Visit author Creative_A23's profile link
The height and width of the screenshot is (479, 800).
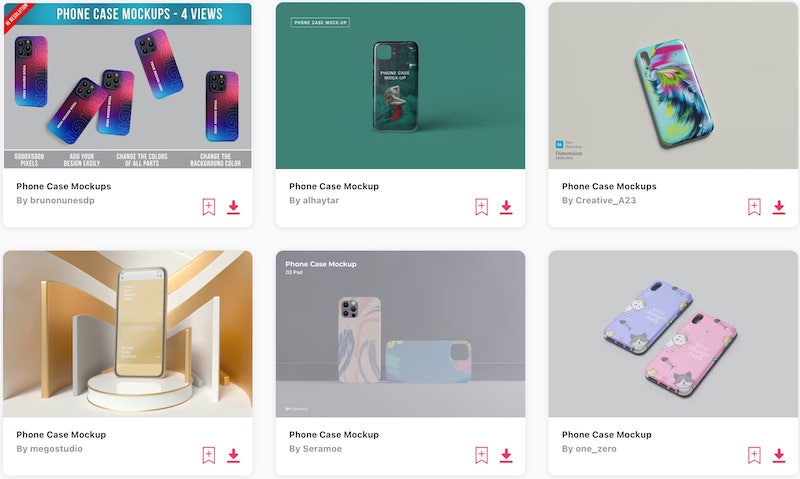pos(599,200)
